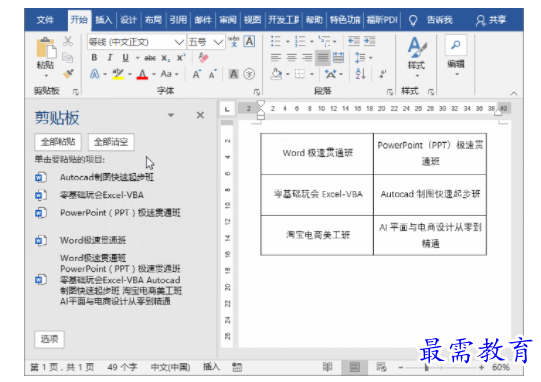Screen dimensions: 541x382
Task: Open the Editing search menu
Action: 456,55
